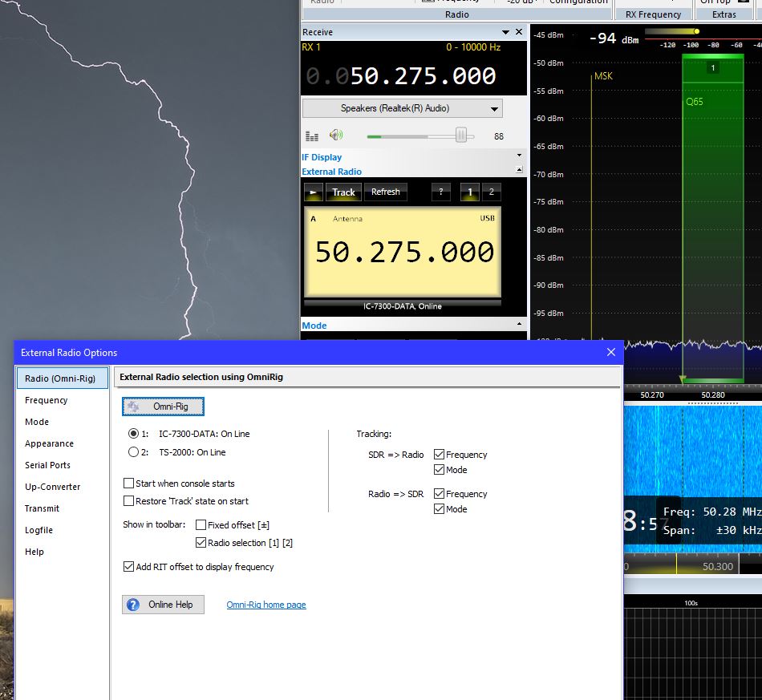Enable Start when console starts

pyautogui.click(x=129, y=484)
